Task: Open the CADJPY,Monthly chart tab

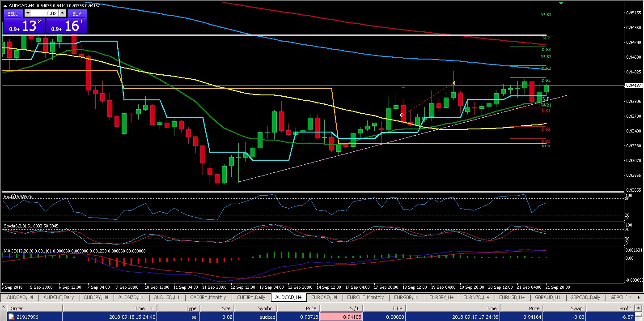Action: pos(208,297)
